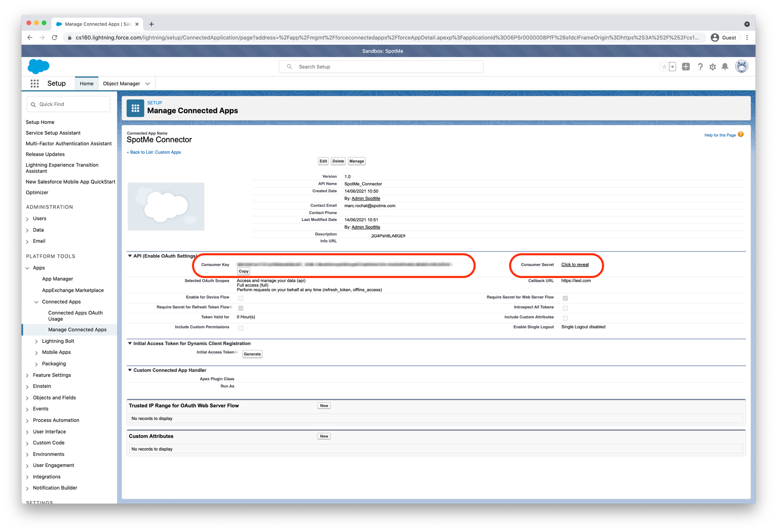Focus the Search Setup field
The width and height of the screenshot is (777, 532).
[381, 67]
